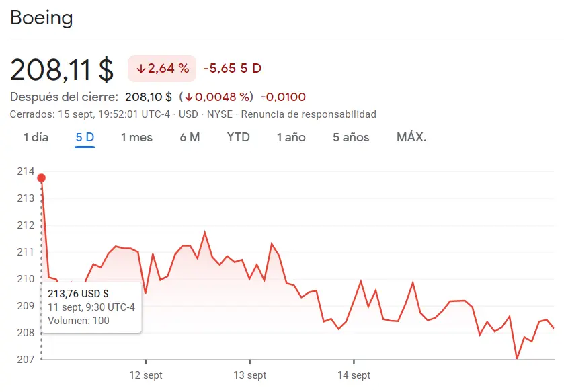
Task: Open the 6 M performance view
Action: point(191,136)
